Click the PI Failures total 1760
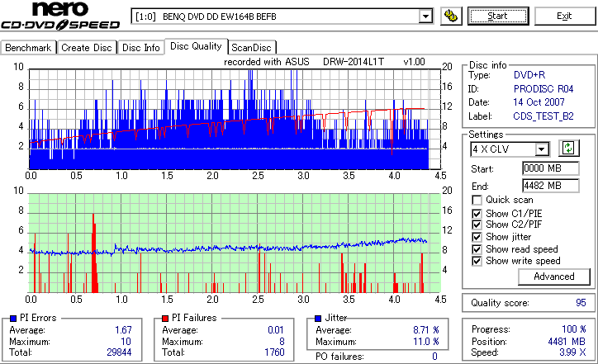This screenshot has height=364, width=598. point(274,352)
